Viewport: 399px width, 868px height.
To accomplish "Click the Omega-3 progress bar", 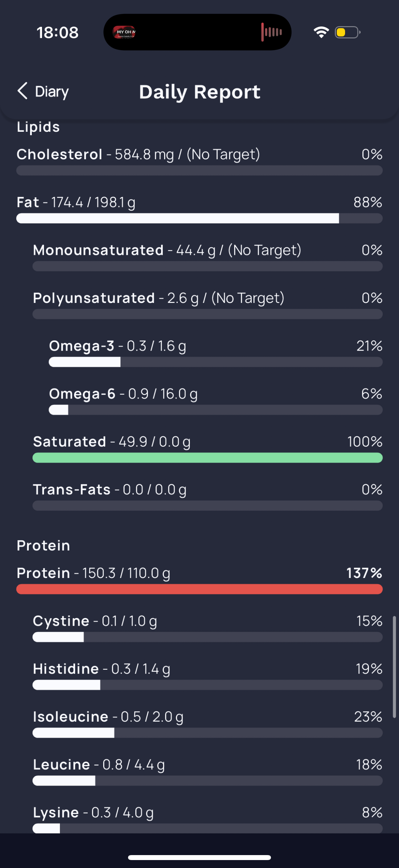I will [215, 362].
